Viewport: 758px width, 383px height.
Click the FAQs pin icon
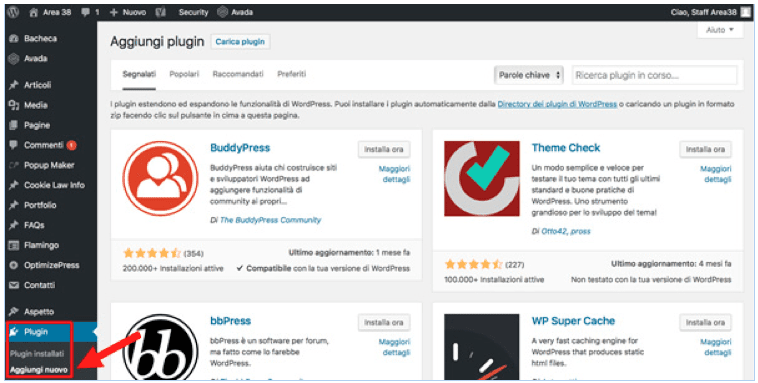pyautogui.click(x=14, y=225)
